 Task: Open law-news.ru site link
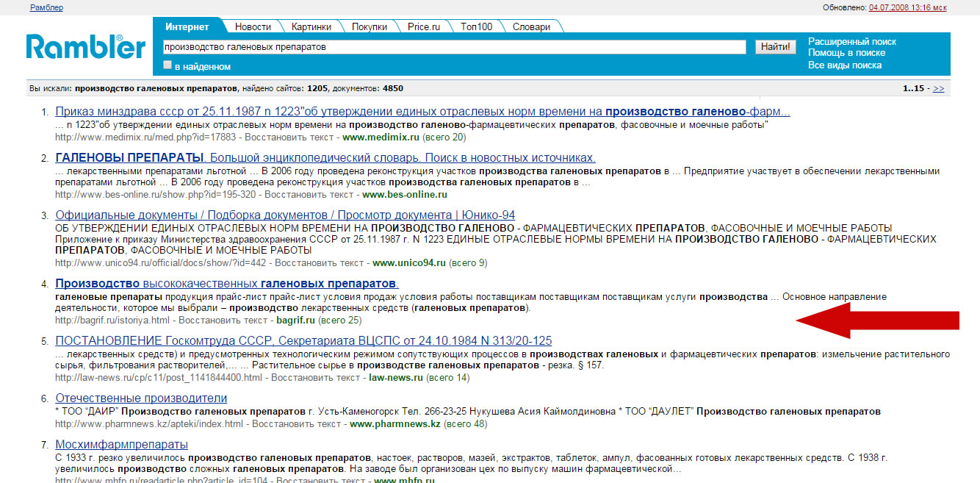396,378
